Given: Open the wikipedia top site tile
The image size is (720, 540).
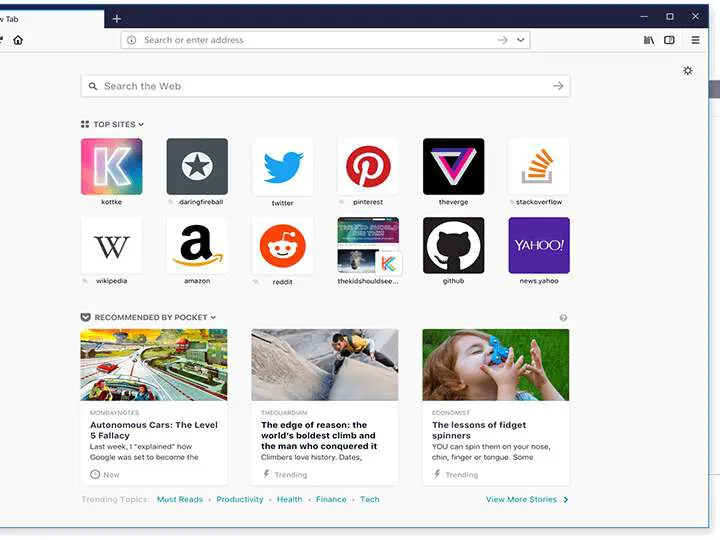Looking at the screenshot, I should click(112, 246).
